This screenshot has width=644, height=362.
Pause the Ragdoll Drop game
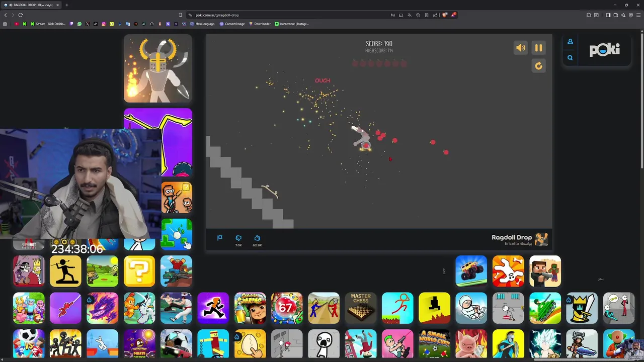click(538, 48)
